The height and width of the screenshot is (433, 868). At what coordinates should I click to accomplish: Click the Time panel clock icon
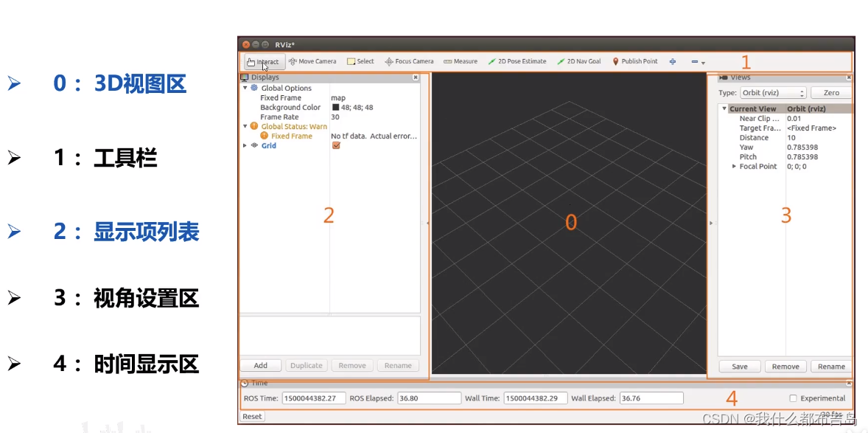pos(245,383)
